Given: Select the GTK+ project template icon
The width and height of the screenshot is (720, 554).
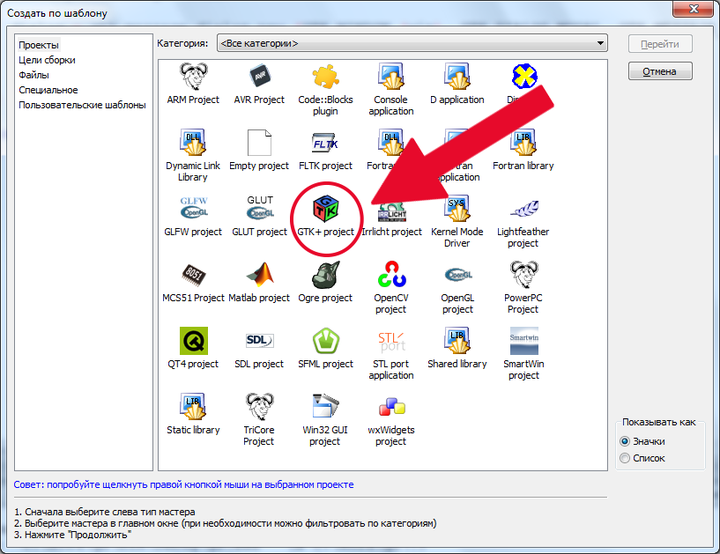Looking at the screenshot, I should click(x=326, y=208).
